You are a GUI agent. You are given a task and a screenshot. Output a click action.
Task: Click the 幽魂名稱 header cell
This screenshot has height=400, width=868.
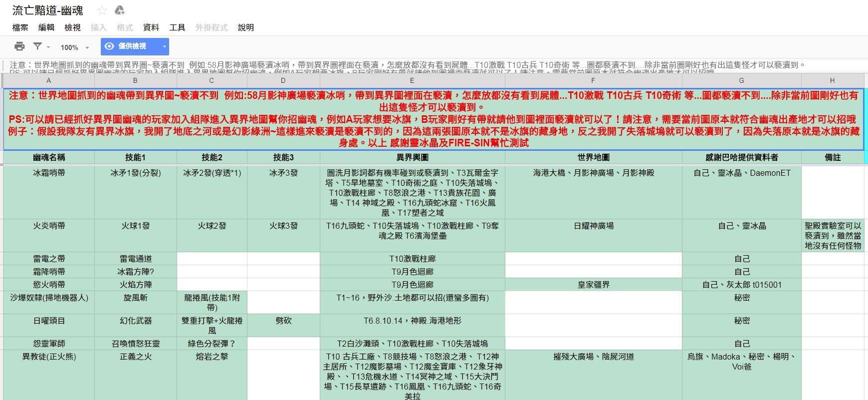tap(49, 157)
